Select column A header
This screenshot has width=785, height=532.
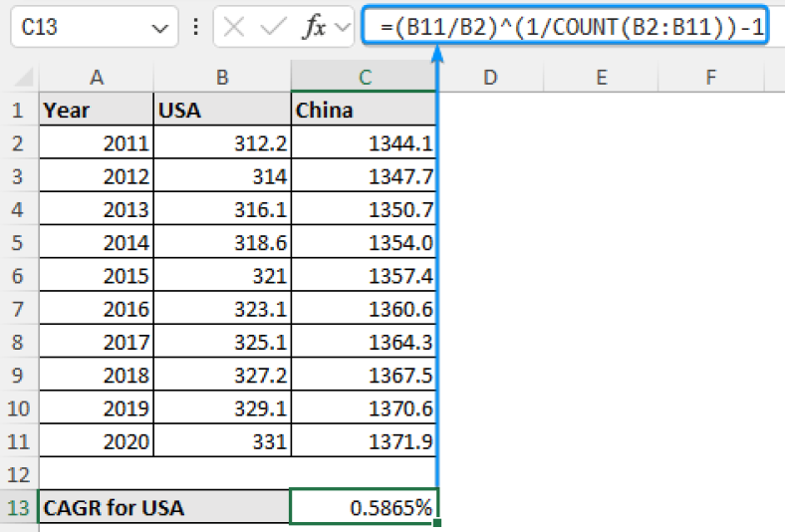click(x=96, y=77)
